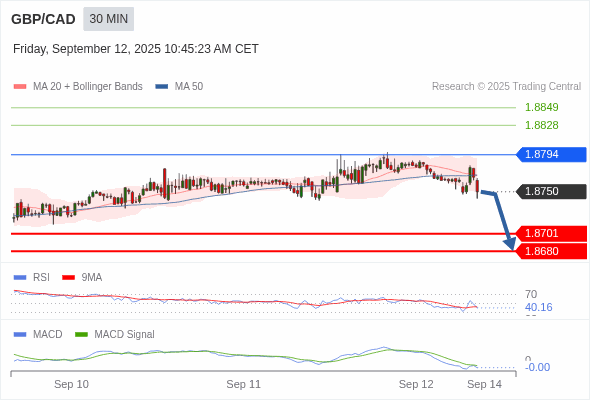590x400 pixels.
Task: Click the date line 'Friday, September 12, 2025 10:45:23 AM CET'
Action: point(135,49)
